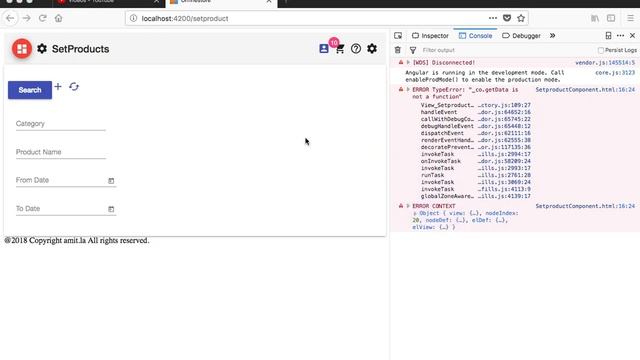Open the user account icon

[x=324, y=49]
